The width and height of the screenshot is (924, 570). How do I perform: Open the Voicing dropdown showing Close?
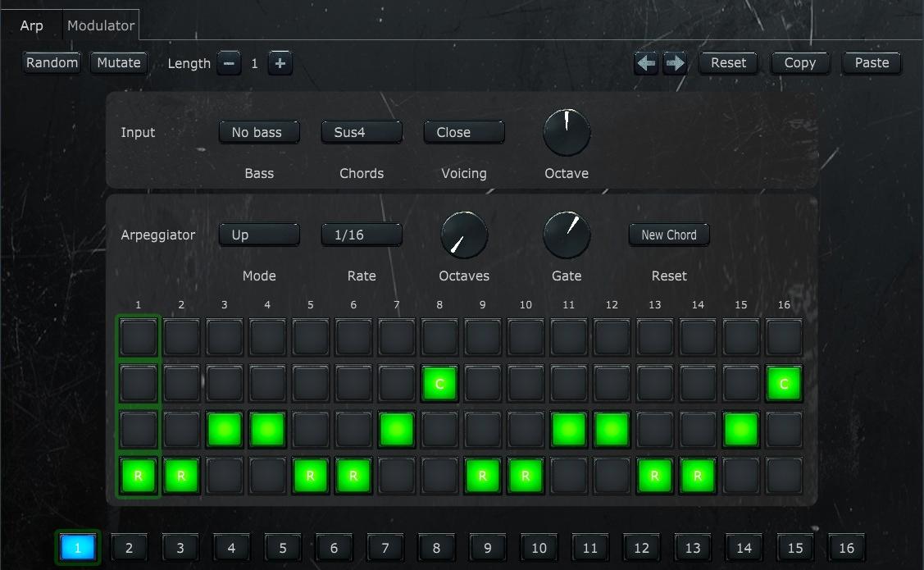[x=463, y=131]
